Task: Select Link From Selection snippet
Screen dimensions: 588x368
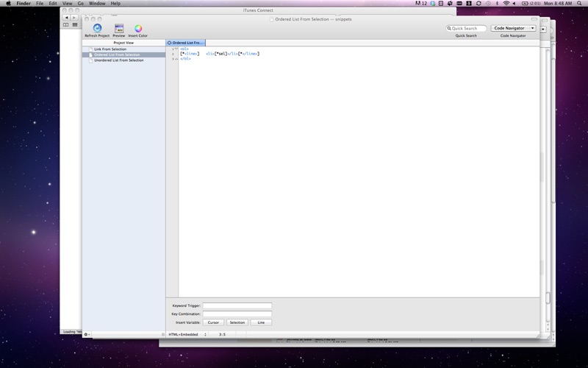Action: [x=110, y=49]
